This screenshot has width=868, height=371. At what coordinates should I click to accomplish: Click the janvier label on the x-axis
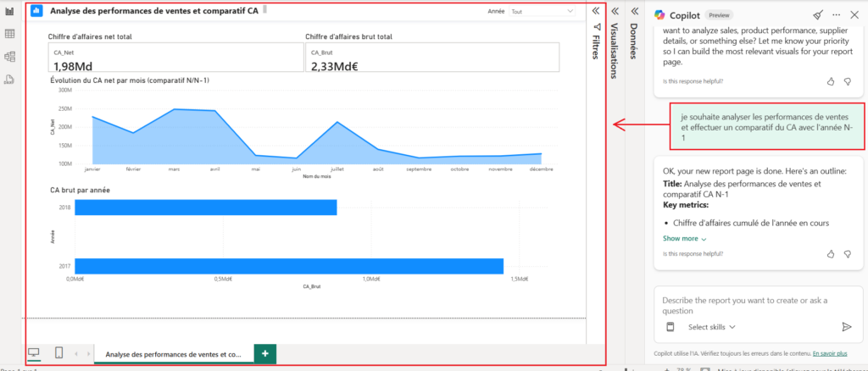(x=92, y=169)
